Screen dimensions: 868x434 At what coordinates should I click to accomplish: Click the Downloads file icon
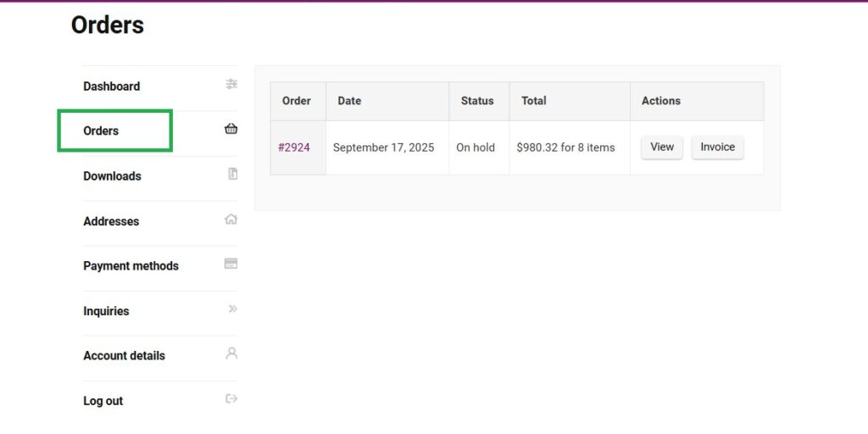[x=232, y=174]
